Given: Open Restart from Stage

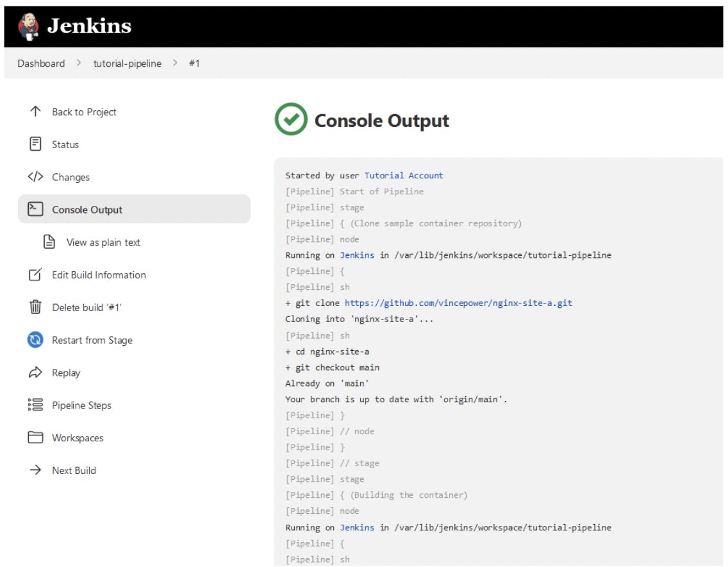Looking at the screenshot, I should pyautogui.click(x=92, y=340).
